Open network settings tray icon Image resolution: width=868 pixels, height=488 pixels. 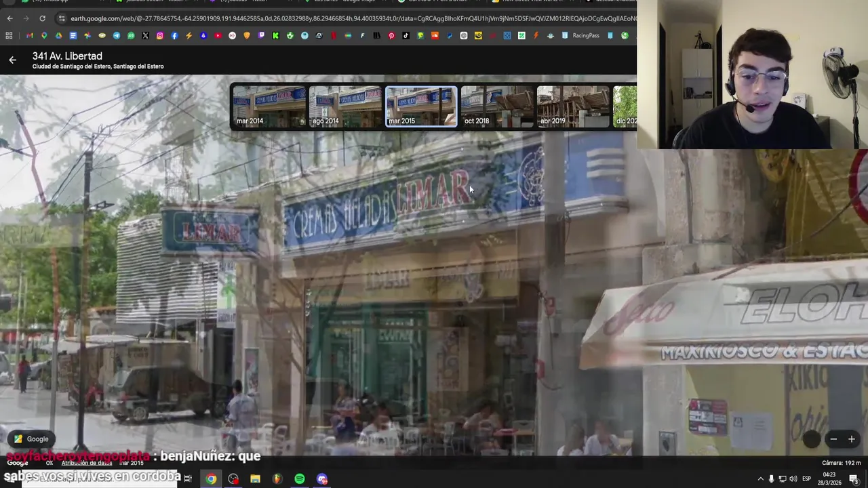point(782,479)
